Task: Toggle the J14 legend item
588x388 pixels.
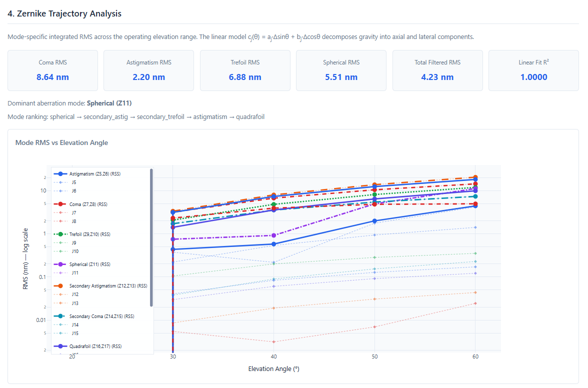Action: [74, 325]
